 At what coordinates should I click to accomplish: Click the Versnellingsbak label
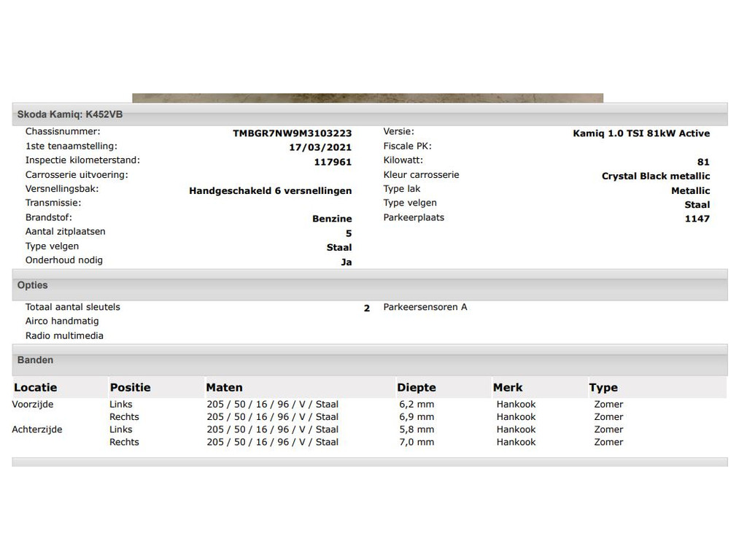point(62,189)
